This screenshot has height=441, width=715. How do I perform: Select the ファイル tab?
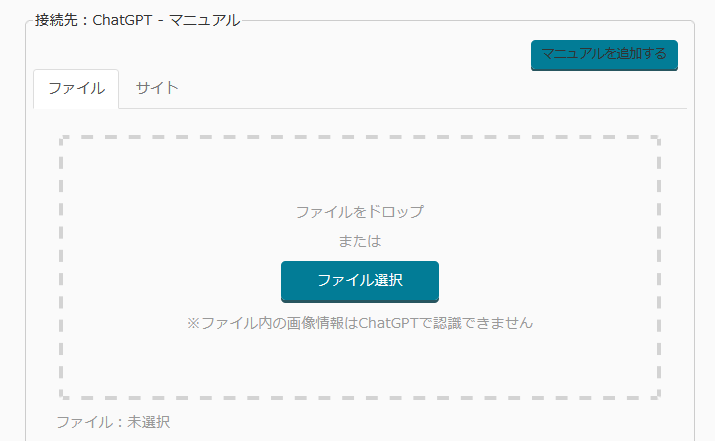coord(76,88)
